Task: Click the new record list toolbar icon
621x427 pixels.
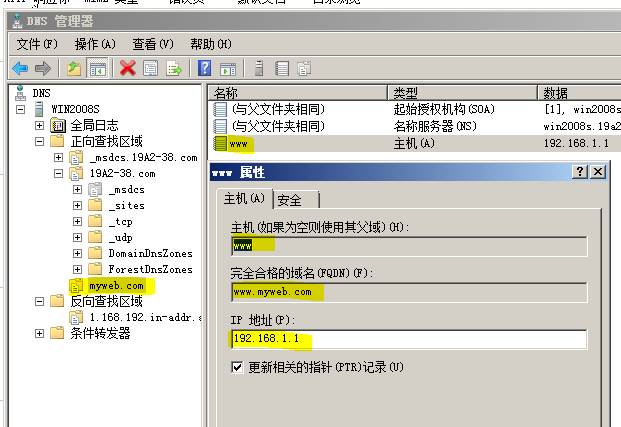Action: 282,68
